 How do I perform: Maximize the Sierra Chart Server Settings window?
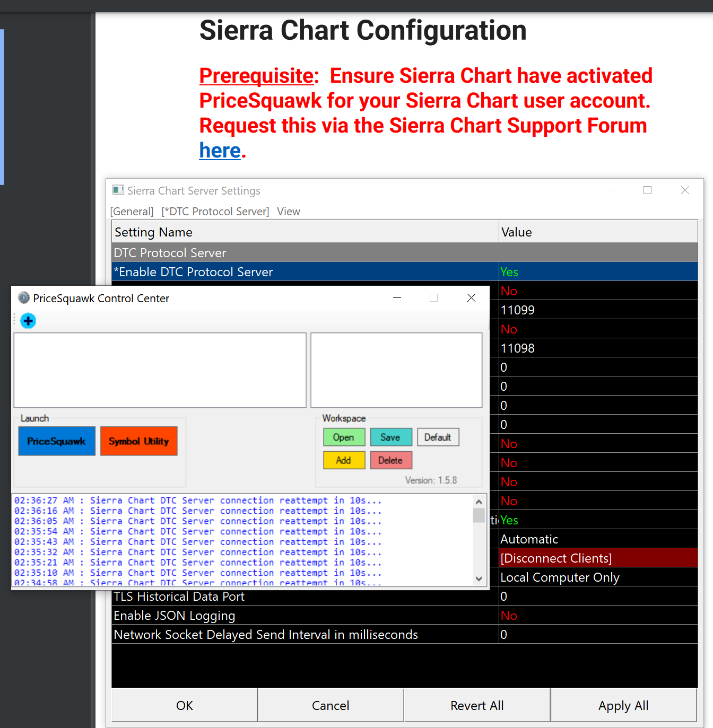(x=647, y=190)
